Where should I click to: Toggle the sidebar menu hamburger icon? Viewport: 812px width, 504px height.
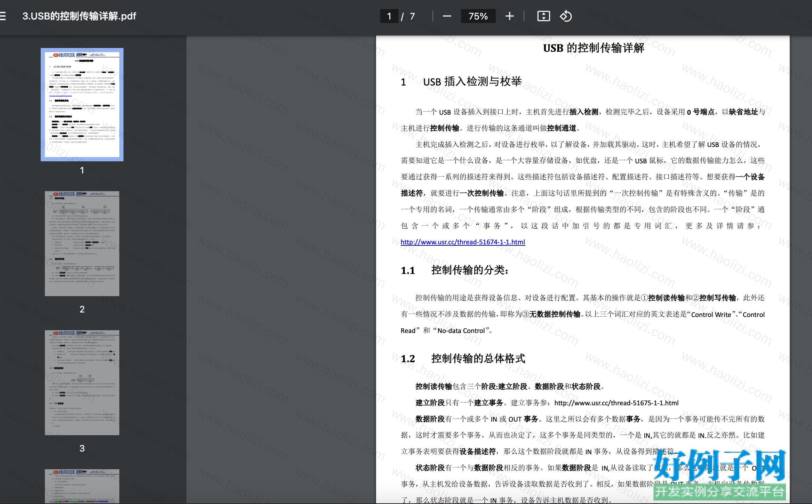click(3, 16)
